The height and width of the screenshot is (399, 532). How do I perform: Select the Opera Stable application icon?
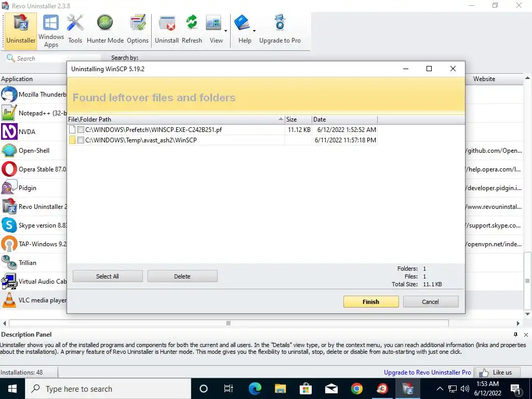(9, 169)
